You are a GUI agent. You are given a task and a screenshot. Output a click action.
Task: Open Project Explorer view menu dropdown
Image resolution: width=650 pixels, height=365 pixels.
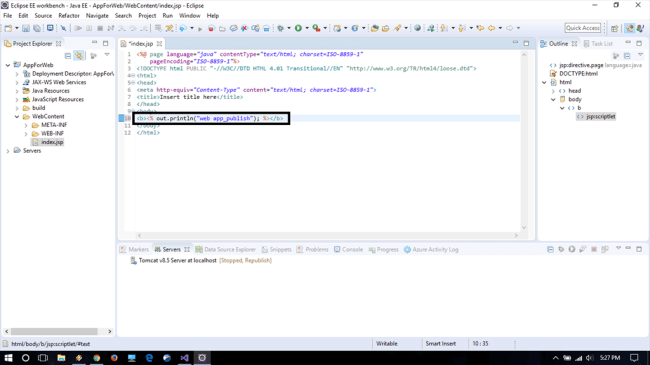(107, 55)
